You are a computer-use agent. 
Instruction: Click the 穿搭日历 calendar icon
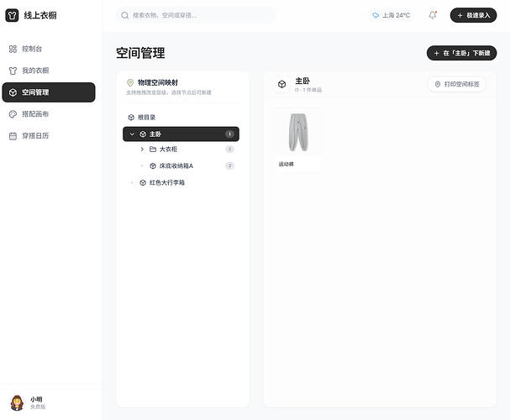click(x=13, y=136)
